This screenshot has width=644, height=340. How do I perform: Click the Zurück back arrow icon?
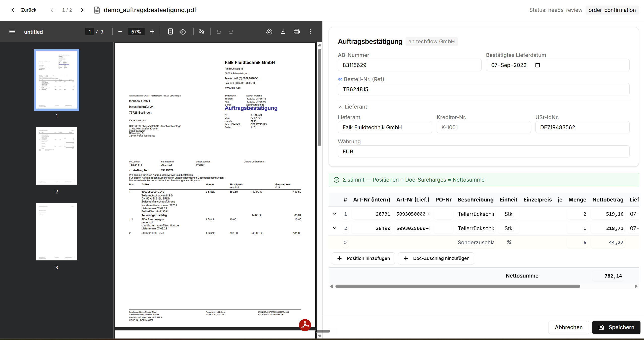(x=14, y=10)
